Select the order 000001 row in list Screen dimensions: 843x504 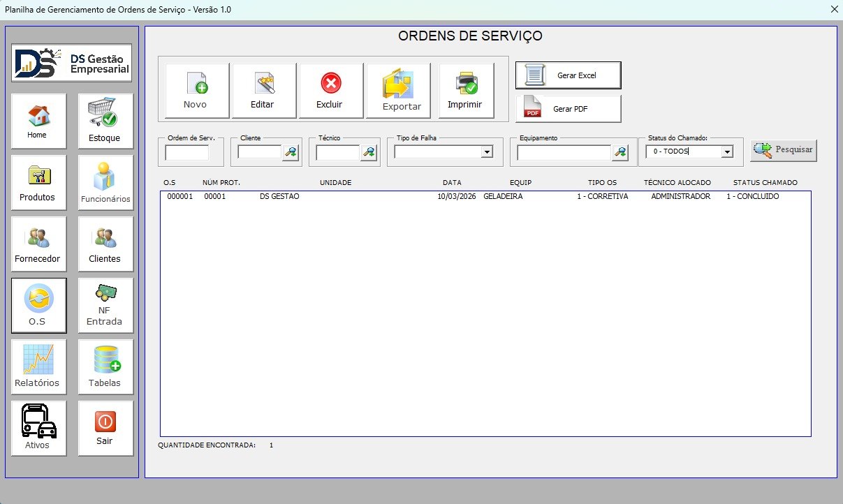coord(485,197)
